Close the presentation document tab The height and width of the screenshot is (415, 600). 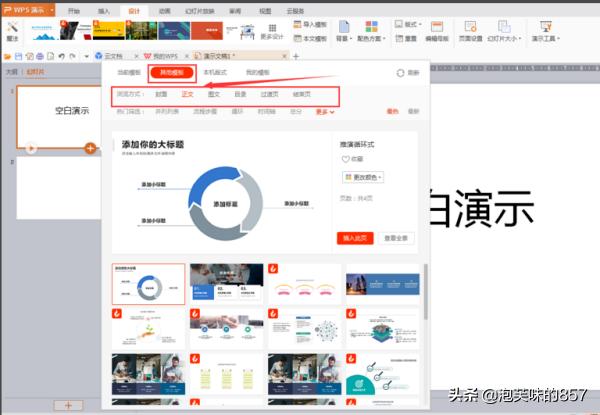point(284,56)
